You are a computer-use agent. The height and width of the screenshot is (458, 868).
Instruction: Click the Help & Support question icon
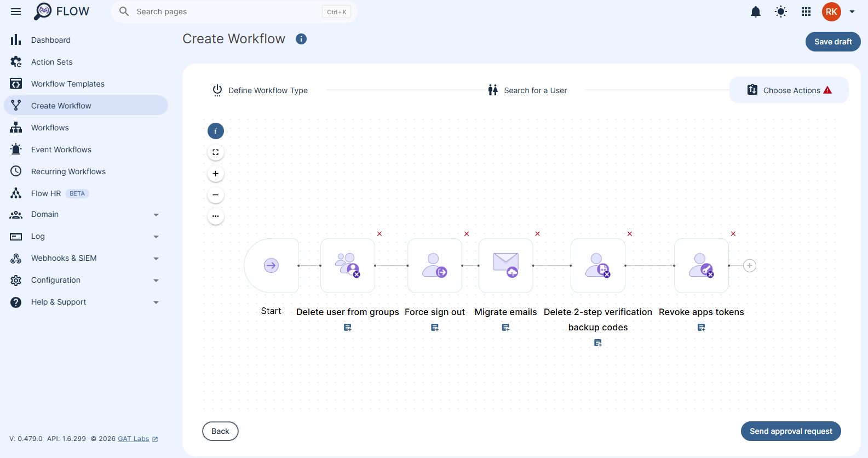point(16,302)
